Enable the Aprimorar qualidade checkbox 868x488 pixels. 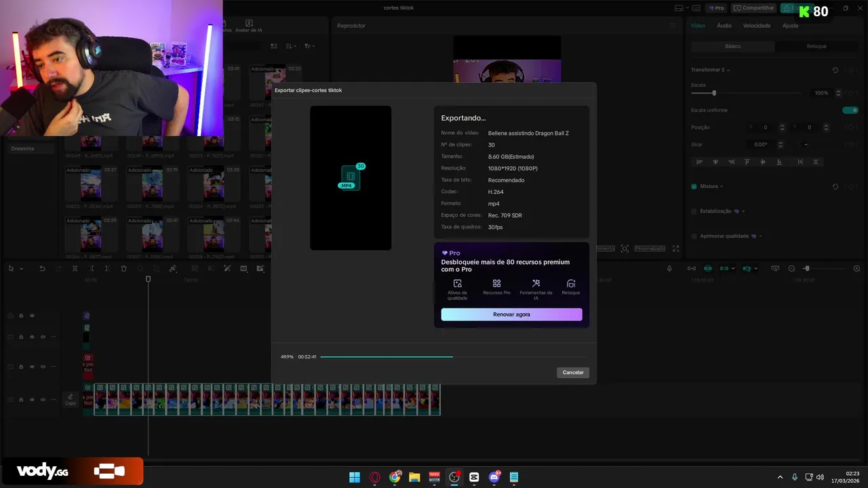coord(694,236)
